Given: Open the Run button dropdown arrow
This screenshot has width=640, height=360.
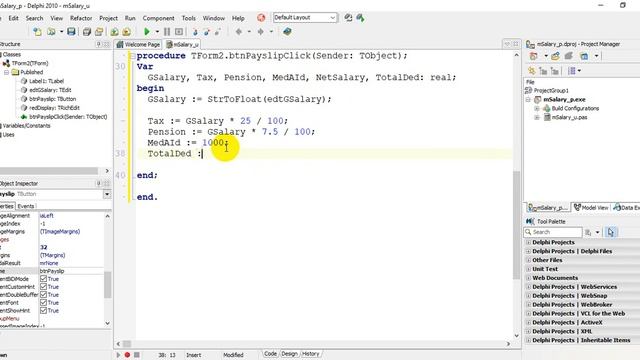Looking at the screenshot, I should [157, 31].
